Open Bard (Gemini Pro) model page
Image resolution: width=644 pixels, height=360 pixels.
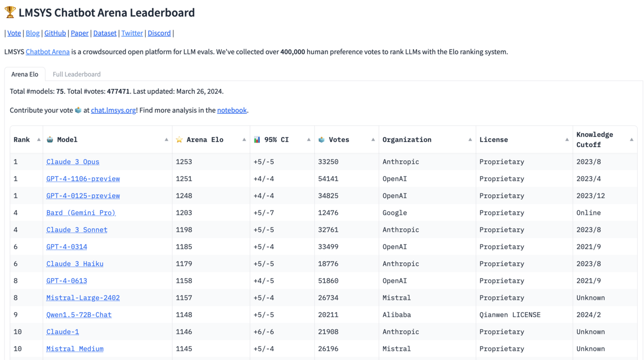[81, 212]
